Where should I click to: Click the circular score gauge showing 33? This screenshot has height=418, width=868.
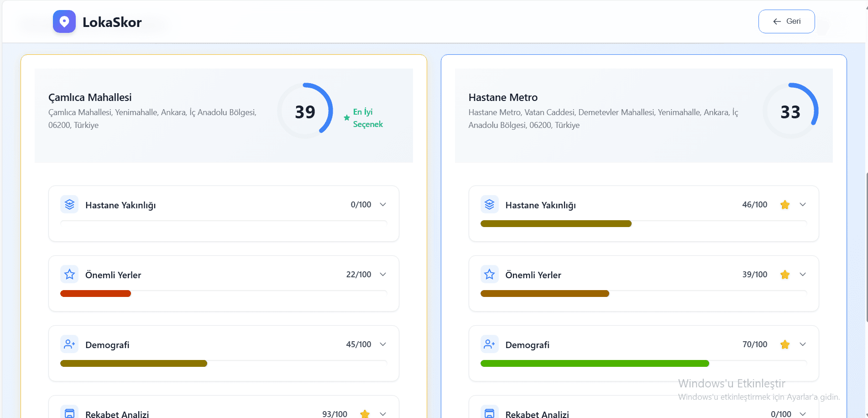pyautogui.click(x=790, y=111)
